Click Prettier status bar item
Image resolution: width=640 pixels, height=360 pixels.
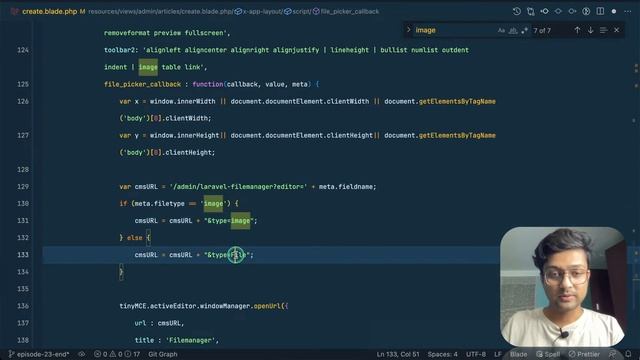(584, 354)
